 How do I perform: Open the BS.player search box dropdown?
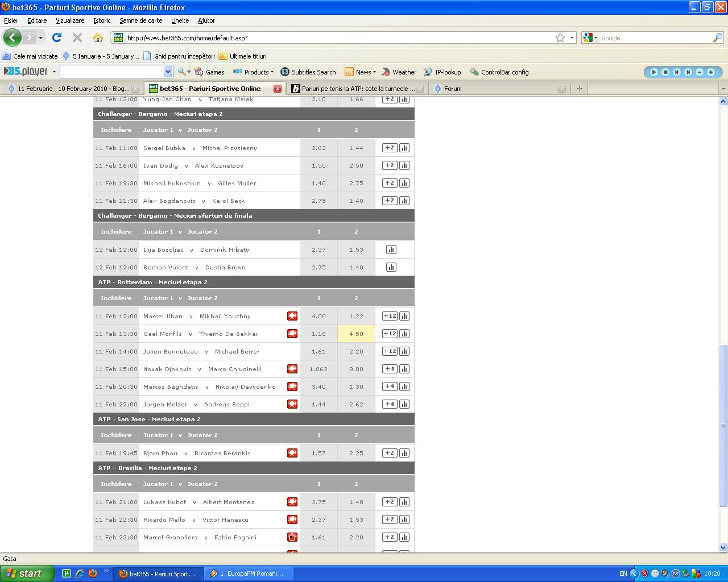click(168, 72)
